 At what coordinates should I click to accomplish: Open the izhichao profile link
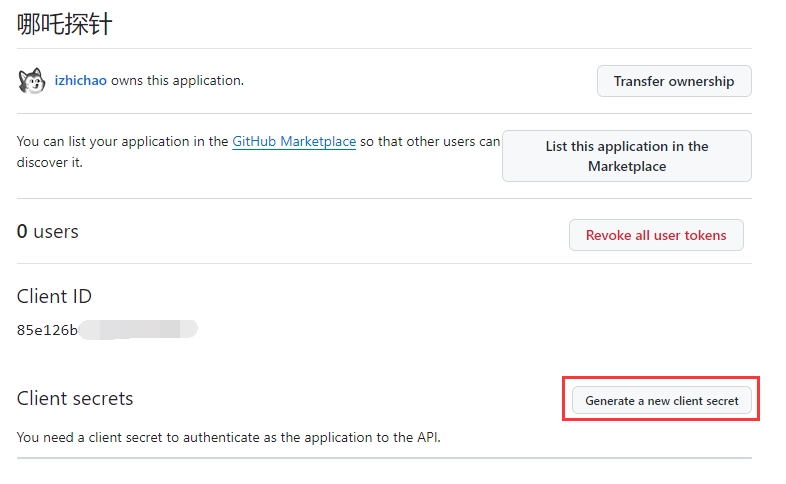click(81, 81)
